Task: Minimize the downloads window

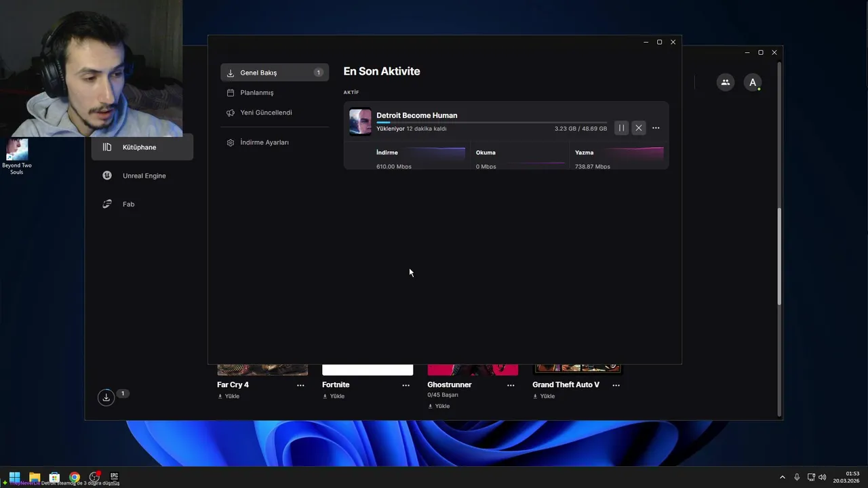Action: (646, 42)
